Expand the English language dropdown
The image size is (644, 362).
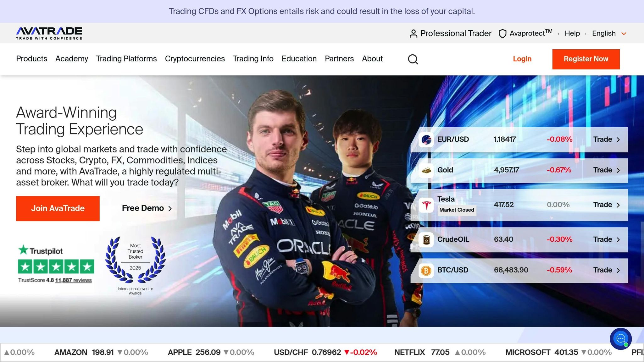pyautogui.click(x=624, y=34)
